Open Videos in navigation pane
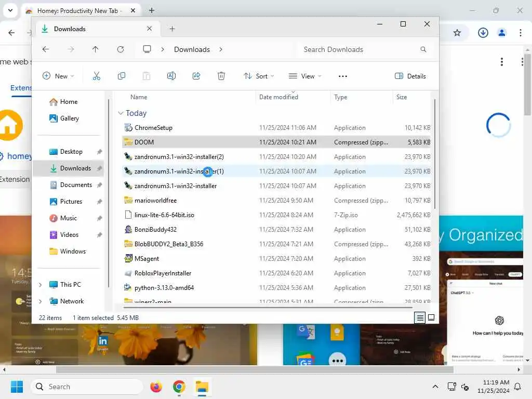Viewport: 532px width, 399px height. (x=69, y=235)
